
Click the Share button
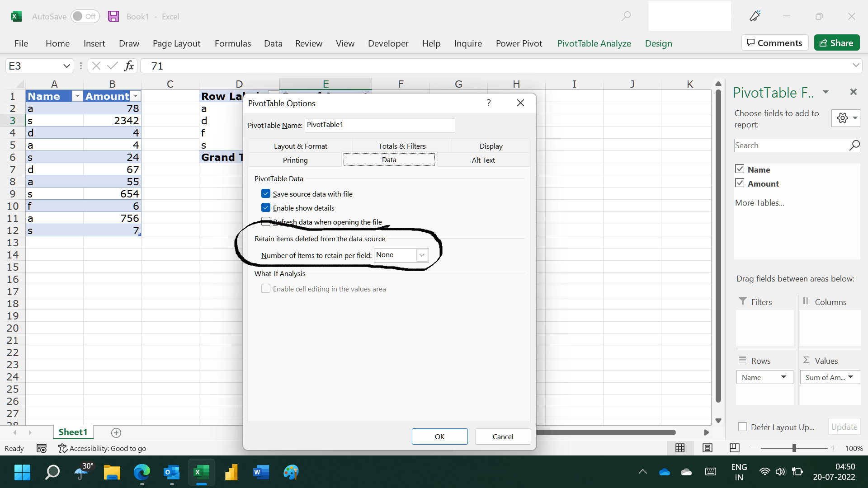(837, 43)
